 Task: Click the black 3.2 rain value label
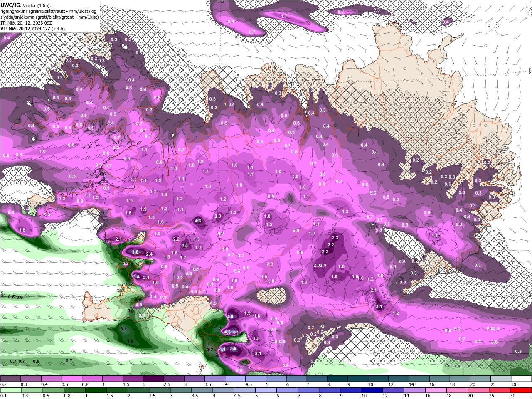tap(210, 350)
